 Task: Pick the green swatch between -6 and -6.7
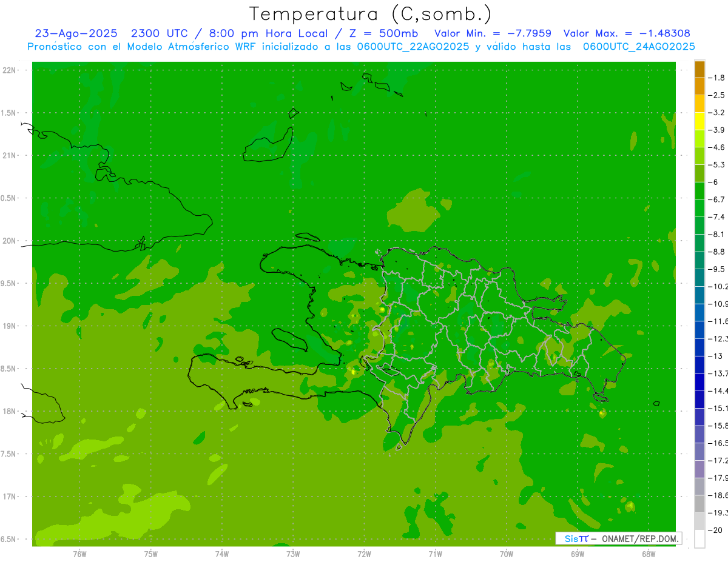(x=699, y=191)
